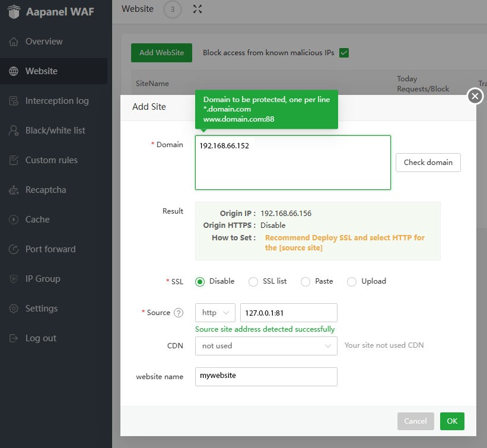Open the http protocol dropdown
The height and width of the screenshot is (448, 487).
point(215,313)
